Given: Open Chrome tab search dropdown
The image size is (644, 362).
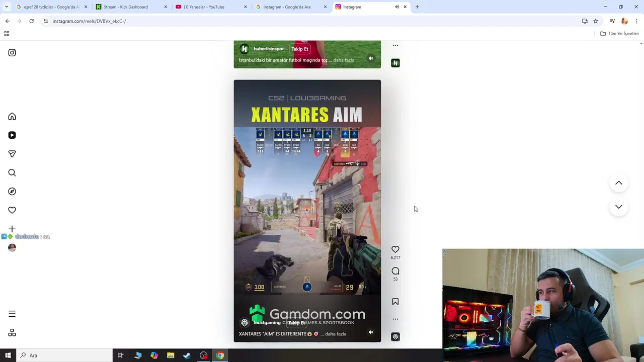Looking at the screenshot, I should pyautogui.click(x=7, y=7).
